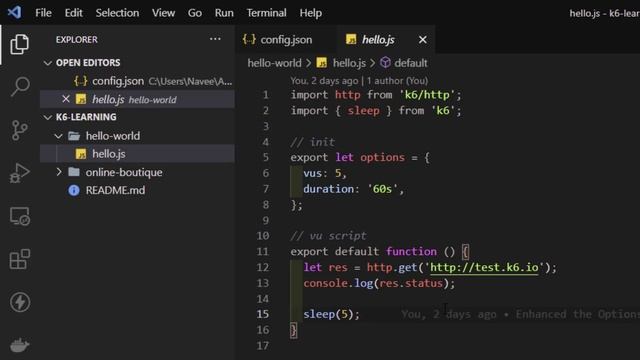Click line number 15 in gutter
This screenshot has height=360, width=640.
[263, 314]
